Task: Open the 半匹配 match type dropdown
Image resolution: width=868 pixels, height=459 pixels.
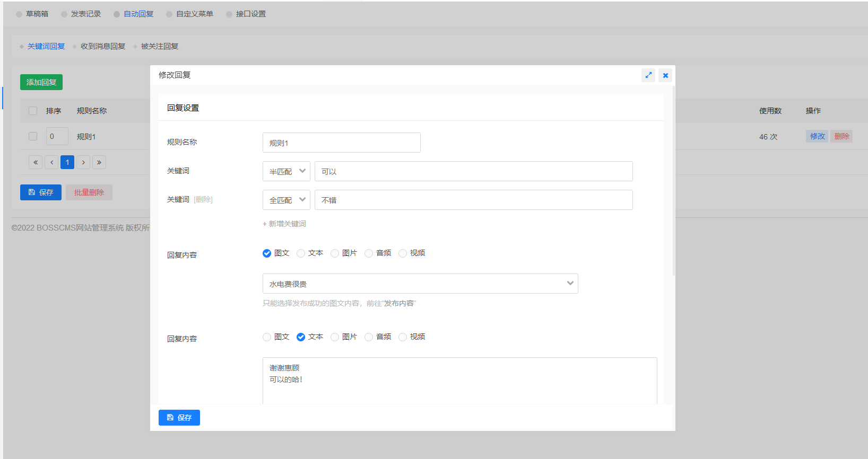Action: (x=287, y=171)
